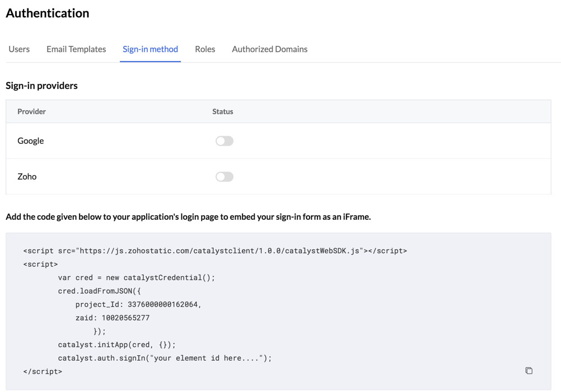
Task: Click the iFrame embed instruction text
Action: [x=188, y=217]
